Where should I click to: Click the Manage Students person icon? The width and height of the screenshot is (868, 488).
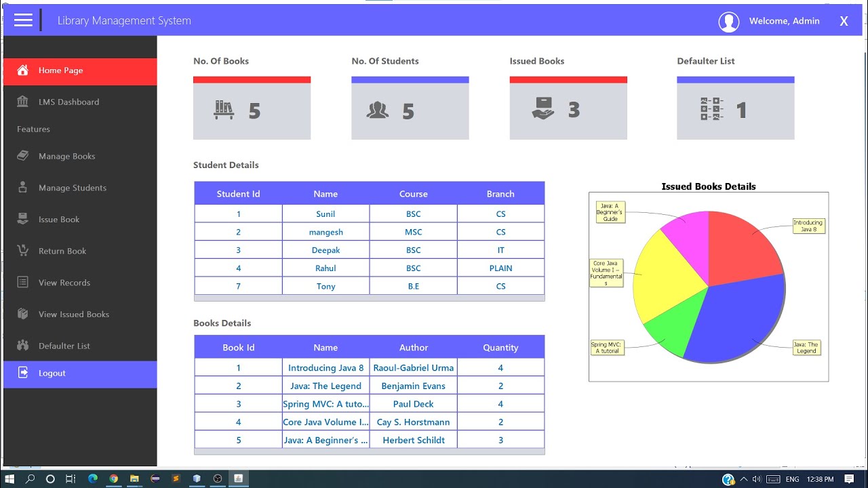(23, 188)
